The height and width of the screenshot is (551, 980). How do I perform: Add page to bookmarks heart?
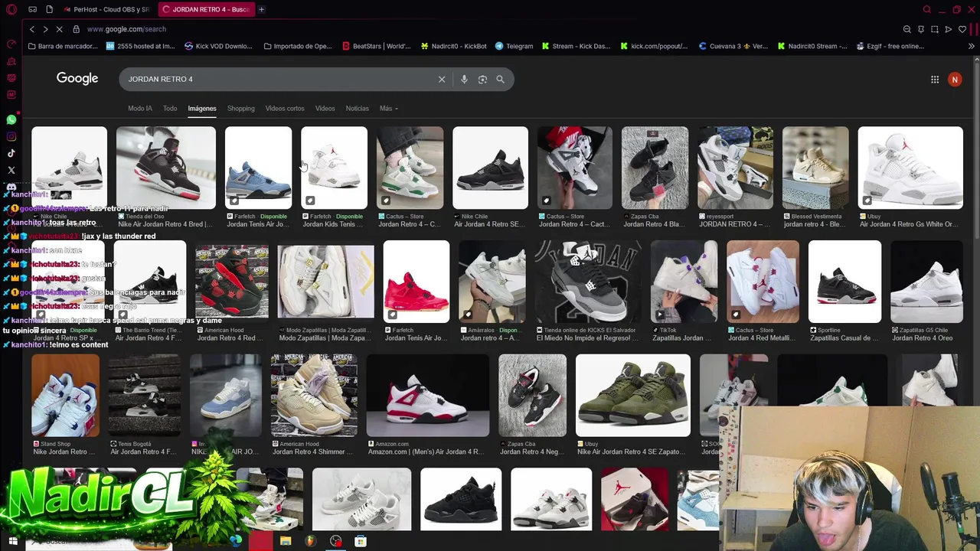pos(962,29)
